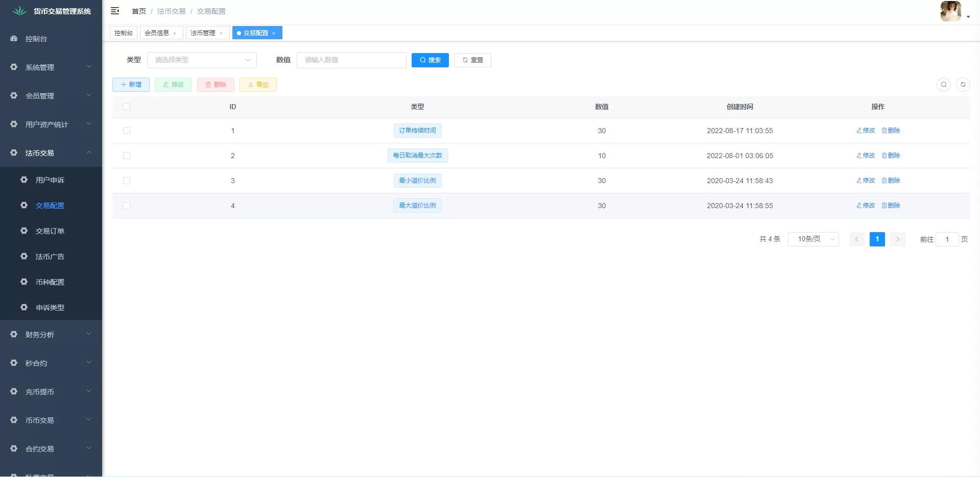
Task: Click the round search toggle icon
Action: 943,85
